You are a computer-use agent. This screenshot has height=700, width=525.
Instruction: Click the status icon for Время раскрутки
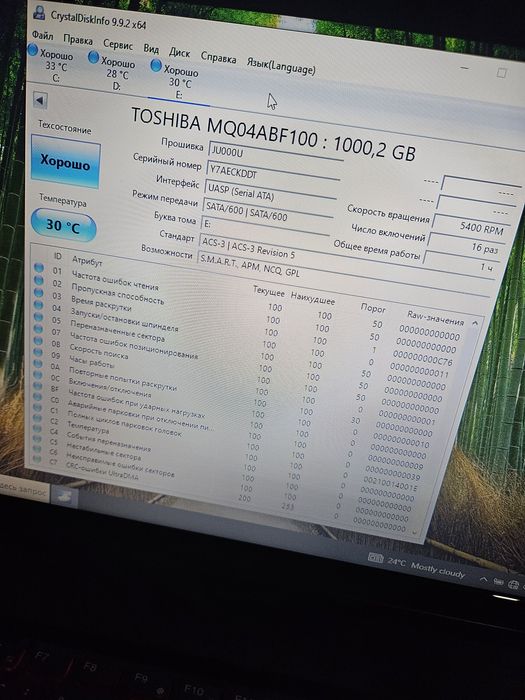(39, 292)
